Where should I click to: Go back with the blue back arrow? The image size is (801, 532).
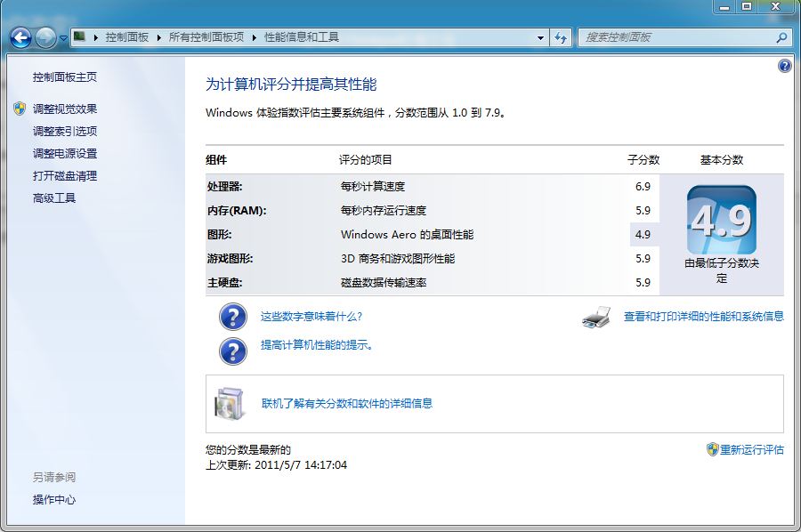[x=20, y=37]
